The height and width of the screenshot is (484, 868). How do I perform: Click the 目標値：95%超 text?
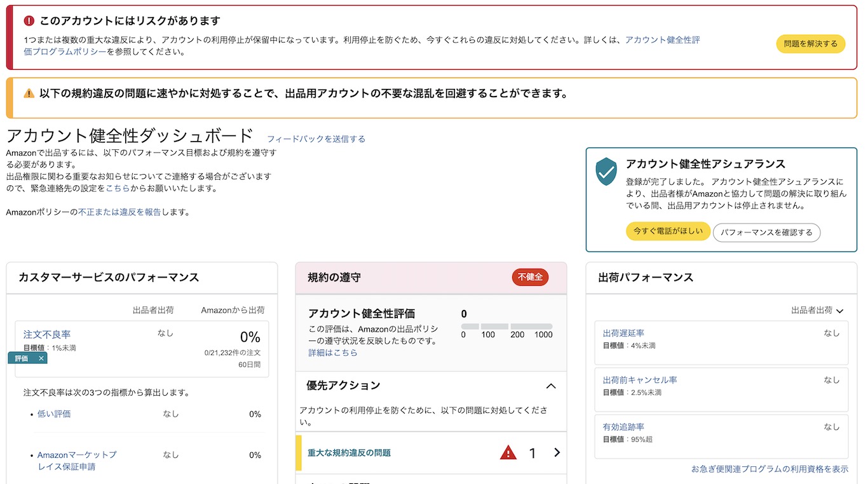pos(628,440)
